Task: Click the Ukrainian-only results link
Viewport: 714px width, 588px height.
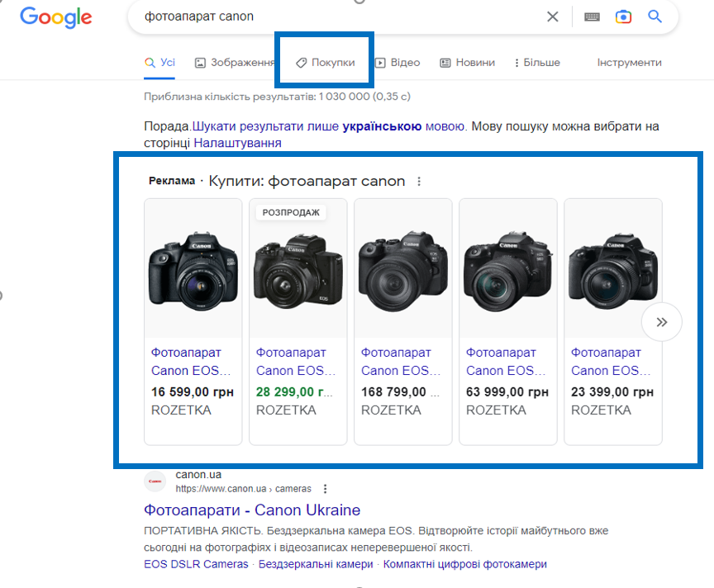Action: 328,126
